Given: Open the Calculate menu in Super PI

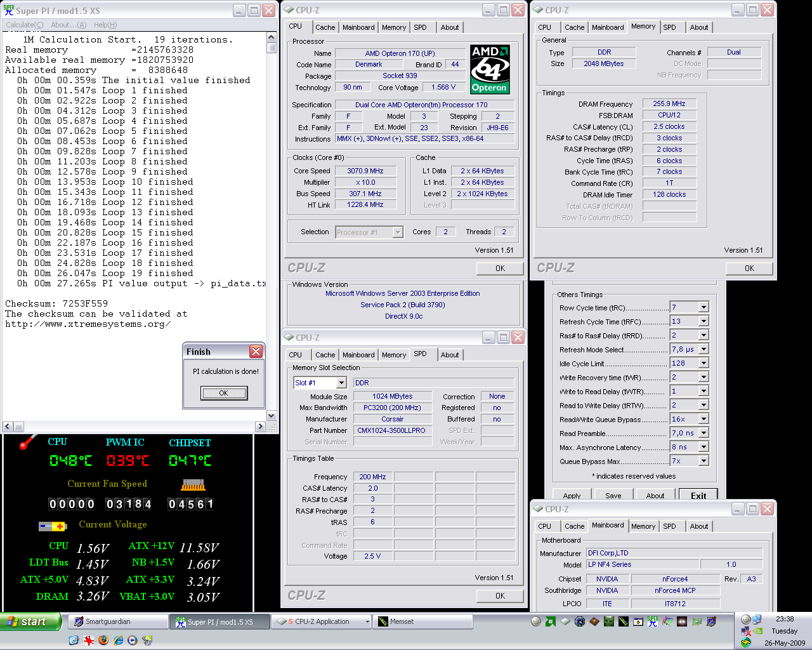Looking at the screenshot, I should (x=24, y=25).
